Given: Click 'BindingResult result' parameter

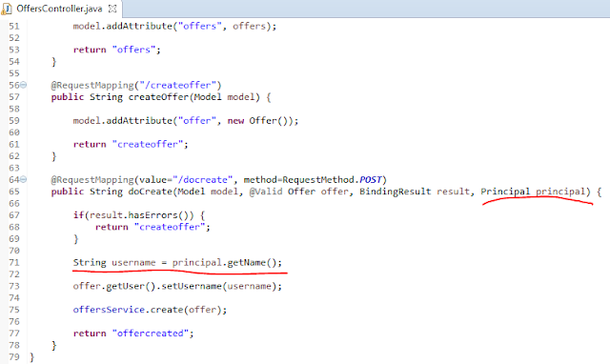Looking at the screenshot, I should (x=415, y=192).
